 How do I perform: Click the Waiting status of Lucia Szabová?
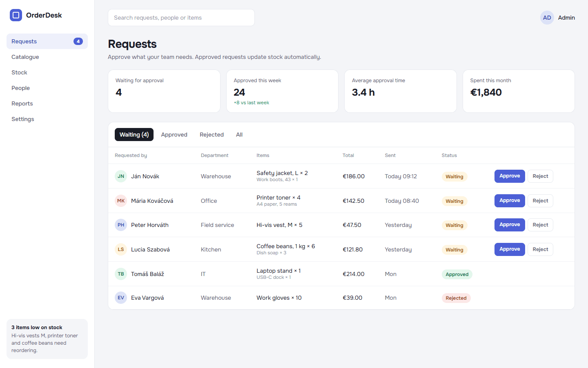point(454,250)
